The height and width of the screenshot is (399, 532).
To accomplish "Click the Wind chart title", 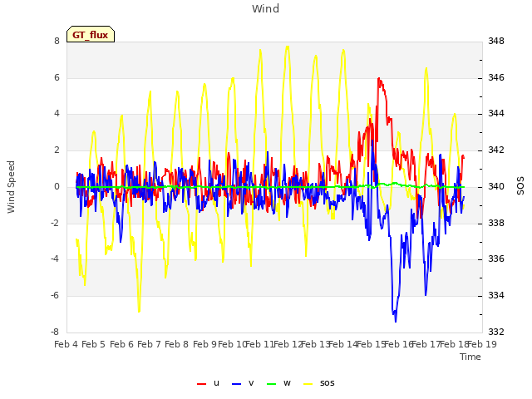I will (x=265, y=8).
